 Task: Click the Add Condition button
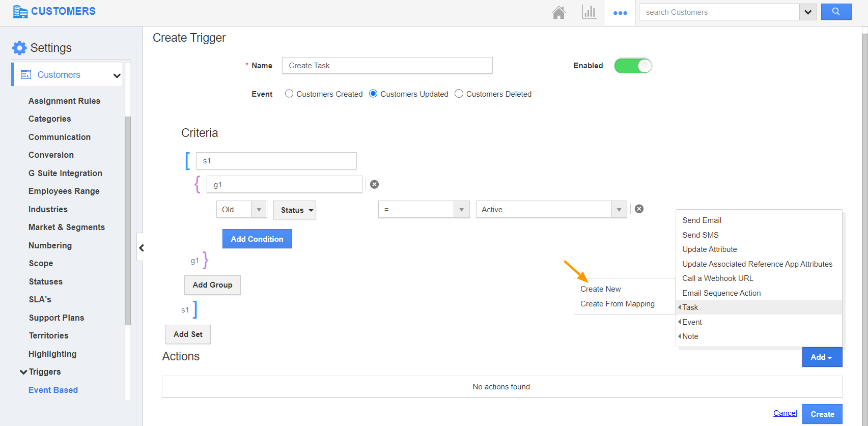257,239
